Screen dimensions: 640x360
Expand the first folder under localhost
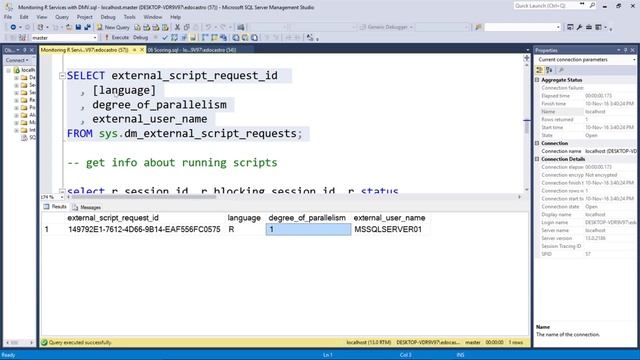pos(16,78)
